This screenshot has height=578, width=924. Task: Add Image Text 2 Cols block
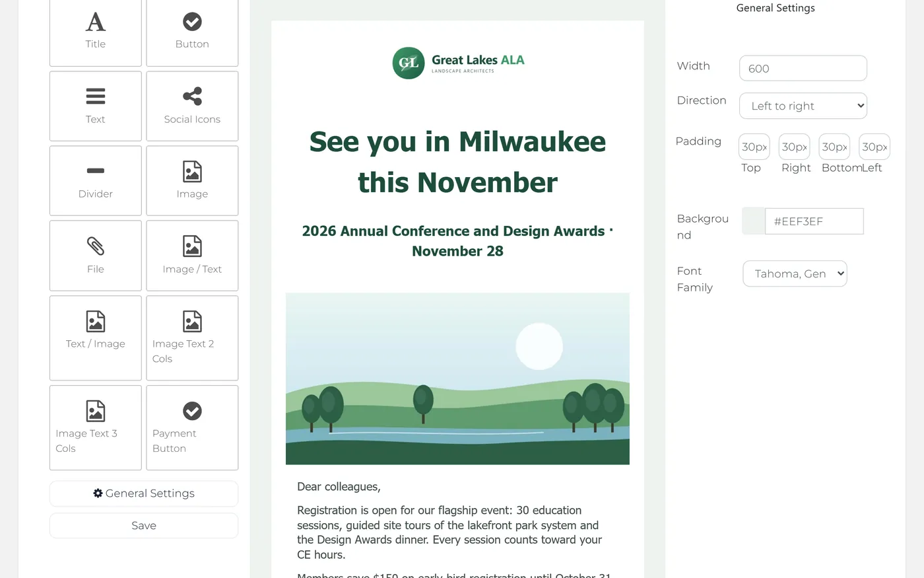192,338
